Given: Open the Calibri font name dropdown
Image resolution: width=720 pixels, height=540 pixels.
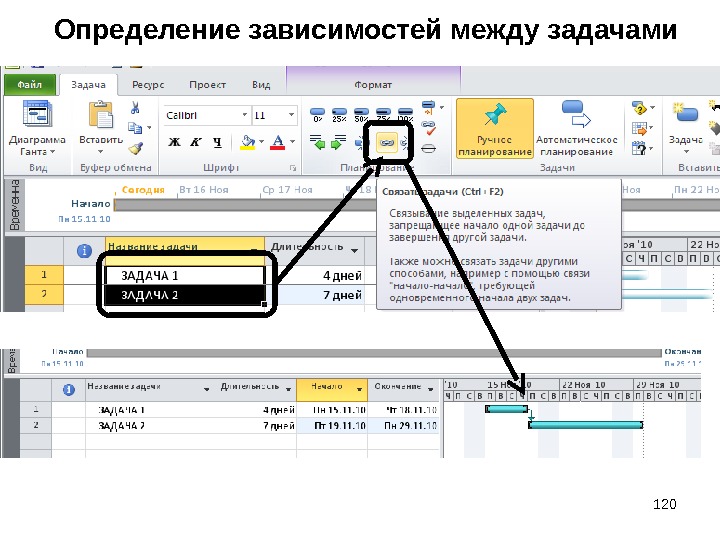Looking at the screenshot, I should point(245,115).
